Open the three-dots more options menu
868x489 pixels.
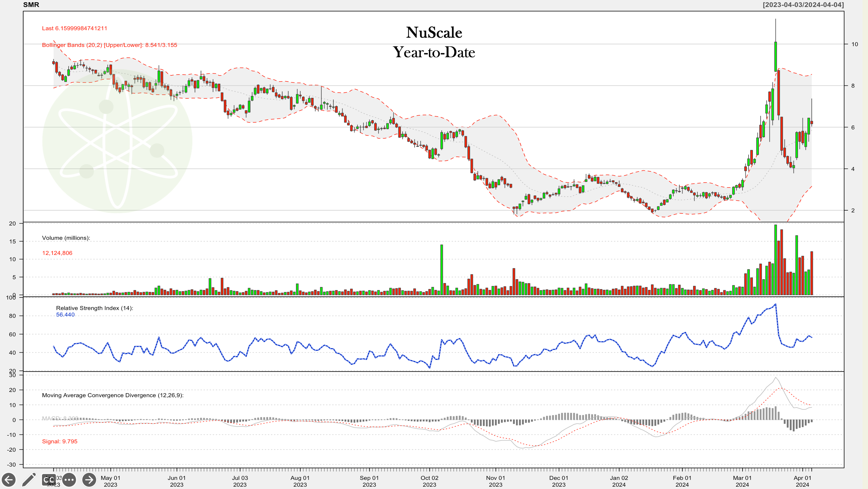click(x=69, y=479)
